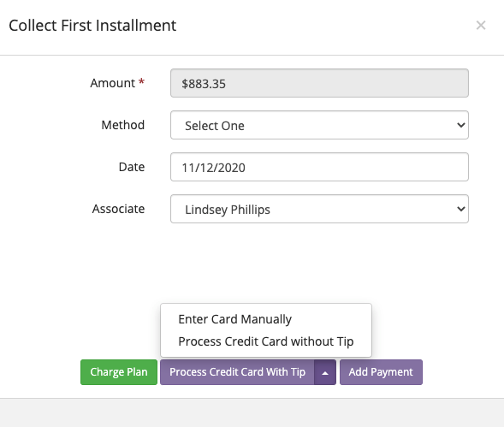Choose Enter Card Manually from menu
504x427 pixels.
click(234, 319)
